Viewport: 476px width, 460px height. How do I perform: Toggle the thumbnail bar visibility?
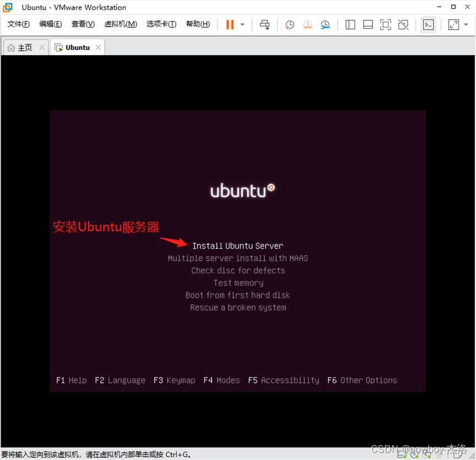pyautogui.click(x=368, y=24)
